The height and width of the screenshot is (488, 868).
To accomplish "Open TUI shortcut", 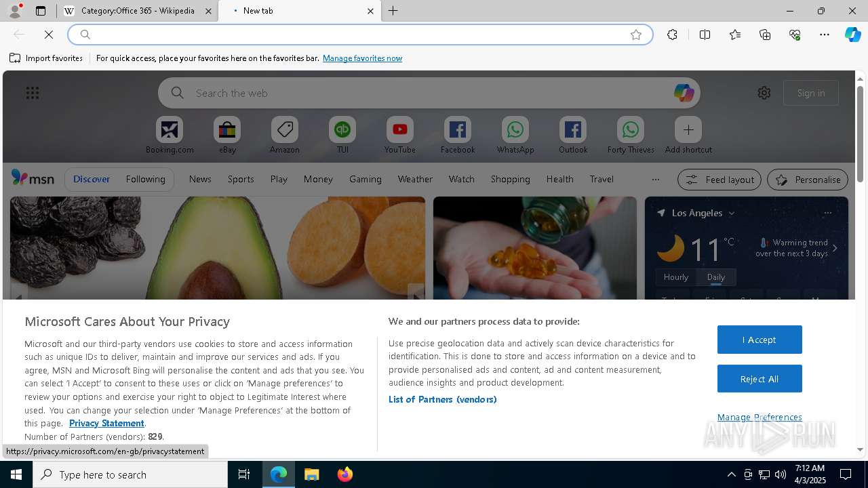I will click(x=342, y=136).
